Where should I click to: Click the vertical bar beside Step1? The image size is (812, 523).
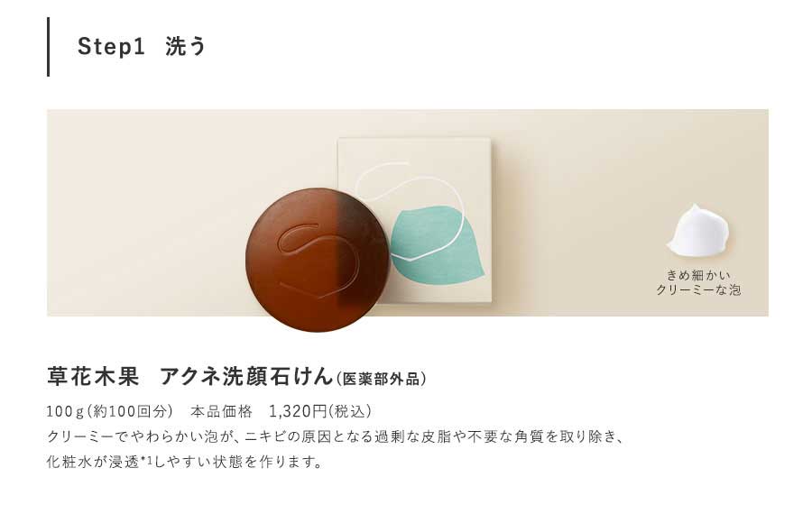[48, 47]
